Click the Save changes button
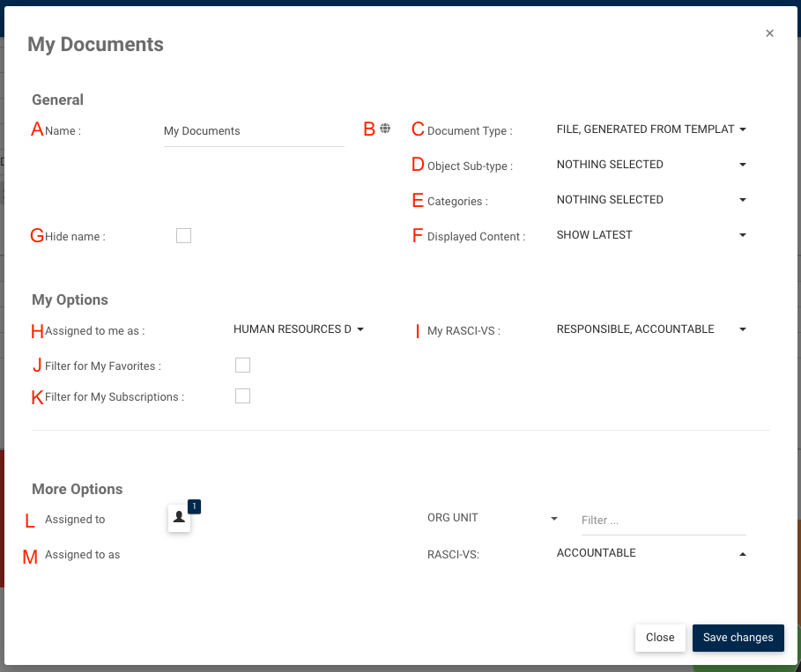Viewport: 801px width, 672px height. coord(738,638)
